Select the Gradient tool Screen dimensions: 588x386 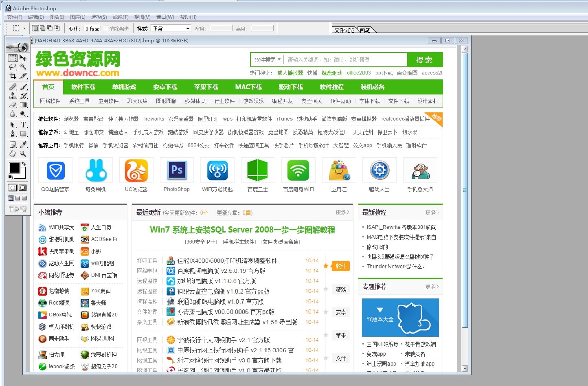click(x=24, y=105)
